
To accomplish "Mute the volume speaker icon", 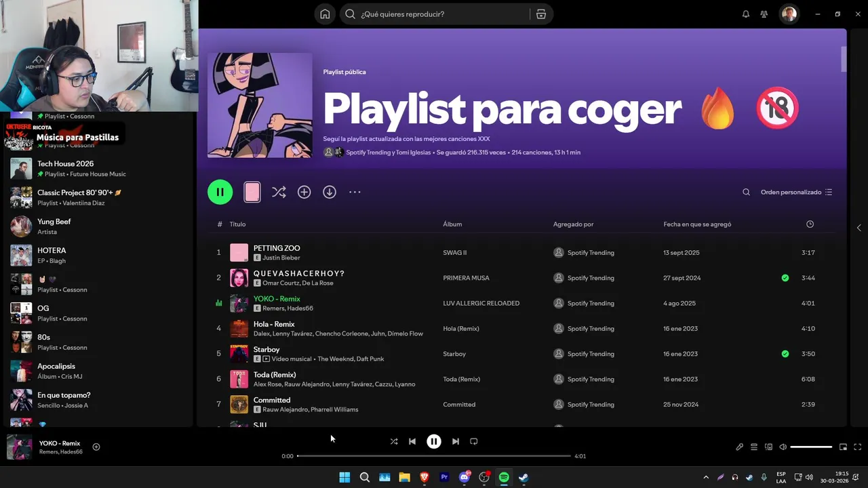I will 783,447.
